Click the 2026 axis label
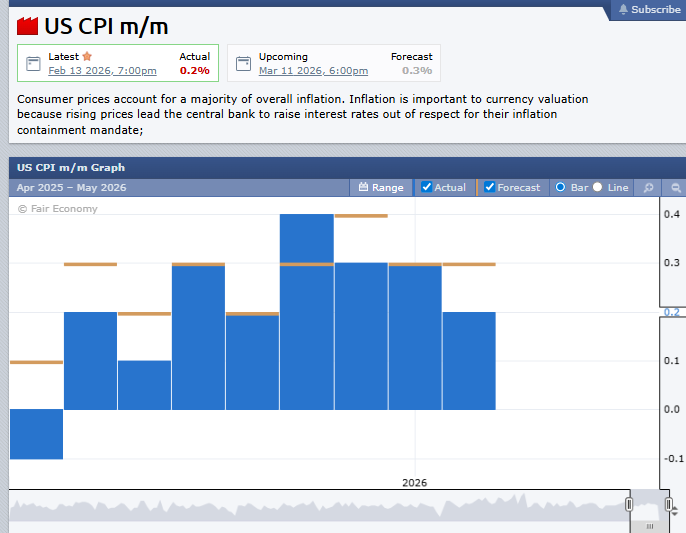The width and height of the screenshot is (686, 533). point(414,483)
